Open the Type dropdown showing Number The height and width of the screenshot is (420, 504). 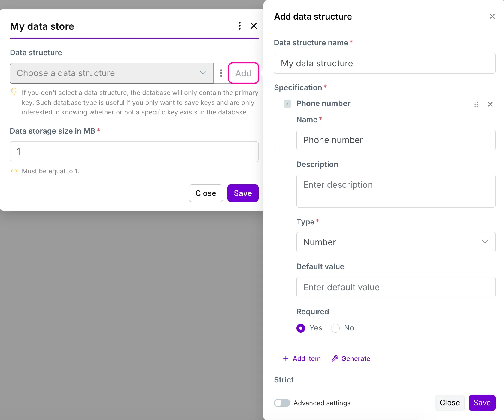[x=396, y=242]
